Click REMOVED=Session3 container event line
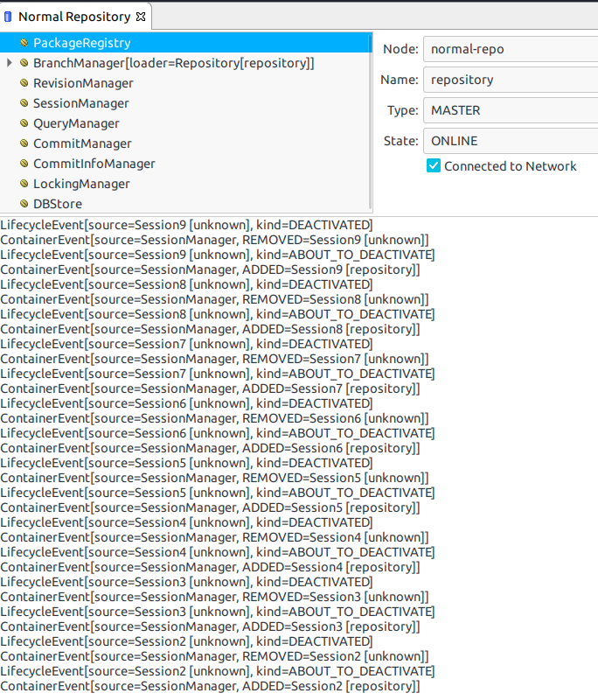This screenshot has height=700, width=598. (214, 597)
